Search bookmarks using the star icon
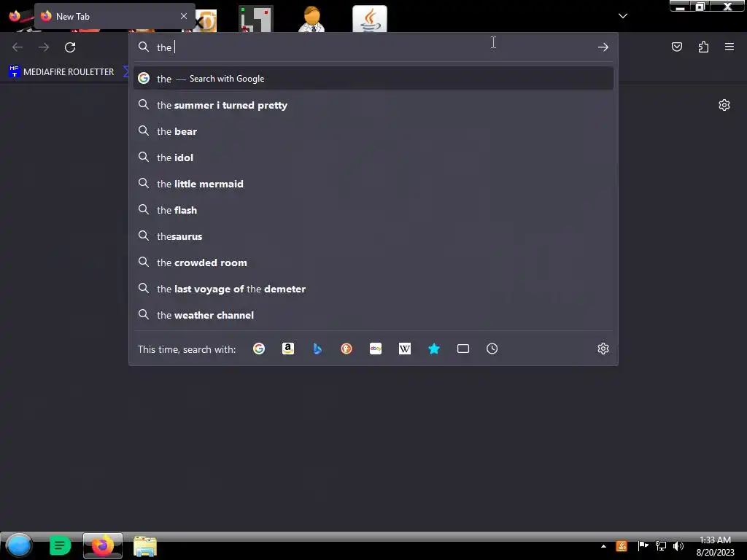This screenshot has width=747, height=560. [x=434, y=349]
